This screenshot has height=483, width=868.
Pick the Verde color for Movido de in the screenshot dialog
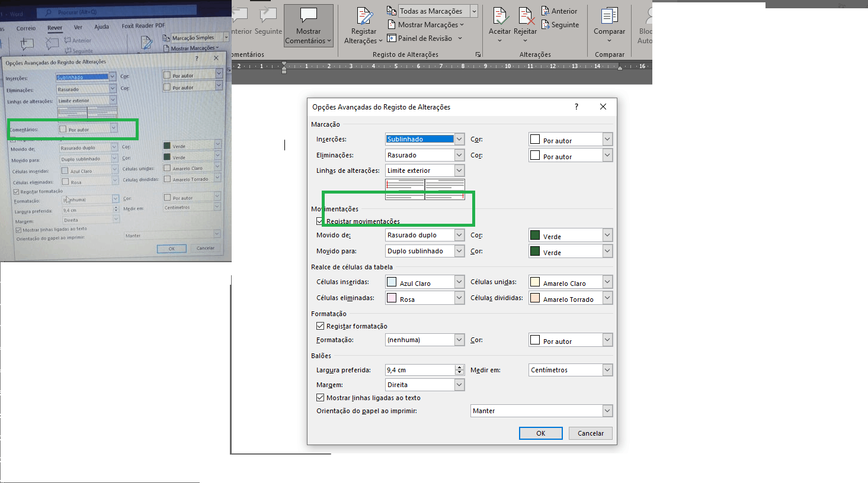coord(571,235)
